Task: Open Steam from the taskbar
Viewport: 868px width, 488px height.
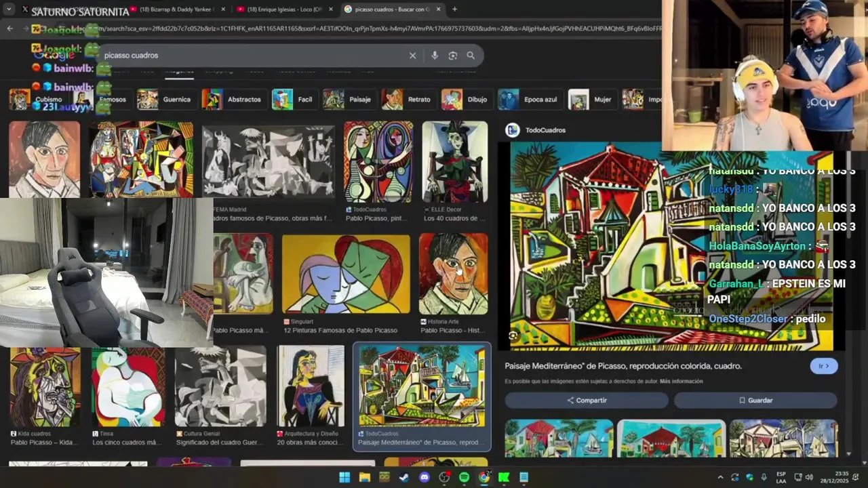Action: (404, 477)
